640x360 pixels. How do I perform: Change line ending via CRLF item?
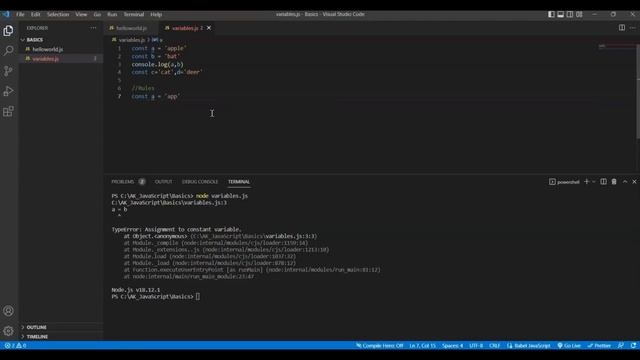[x=494, y=345]
